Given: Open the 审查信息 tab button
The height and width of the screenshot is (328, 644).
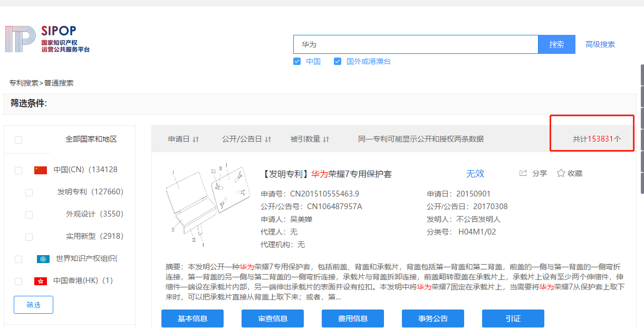Looking at the screenshot, I should pos(273,318).
